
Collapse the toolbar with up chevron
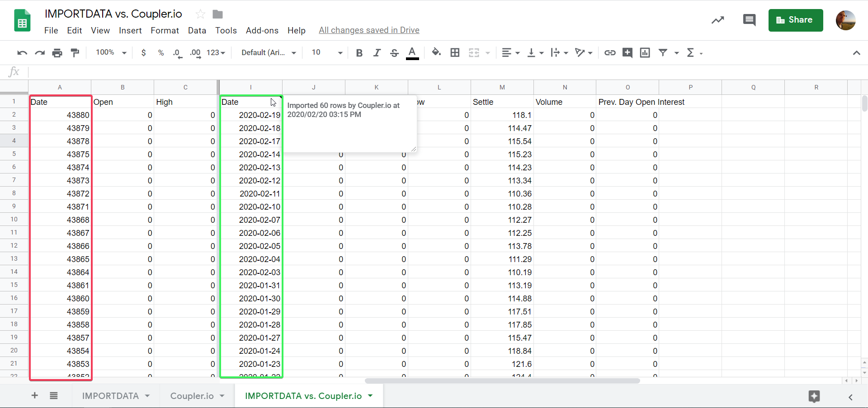(856, 53)
